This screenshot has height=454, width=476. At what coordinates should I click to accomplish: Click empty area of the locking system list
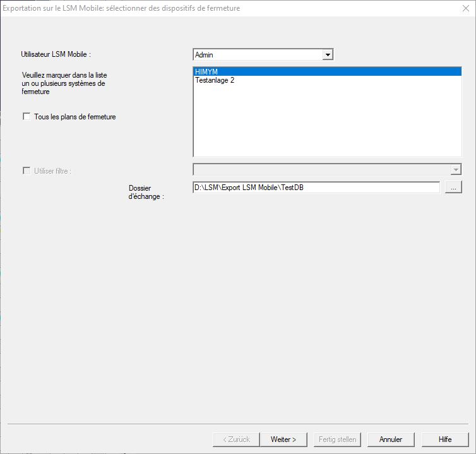tap(327, 126)
